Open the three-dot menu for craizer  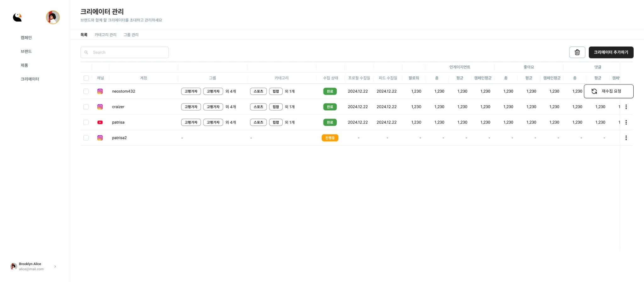click(626, 107)
